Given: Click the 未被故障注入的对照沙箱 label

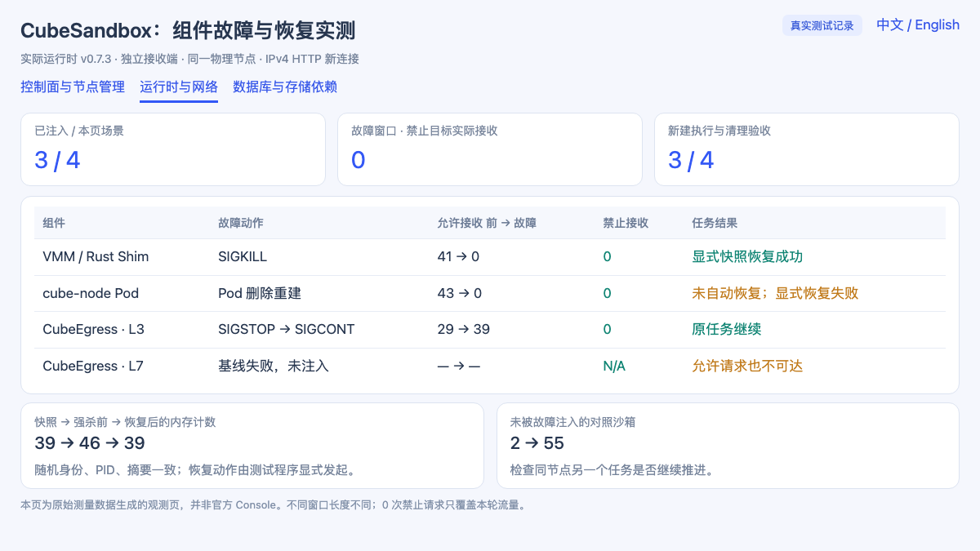Looking at the screenshot, I should [x=573, y=422].
